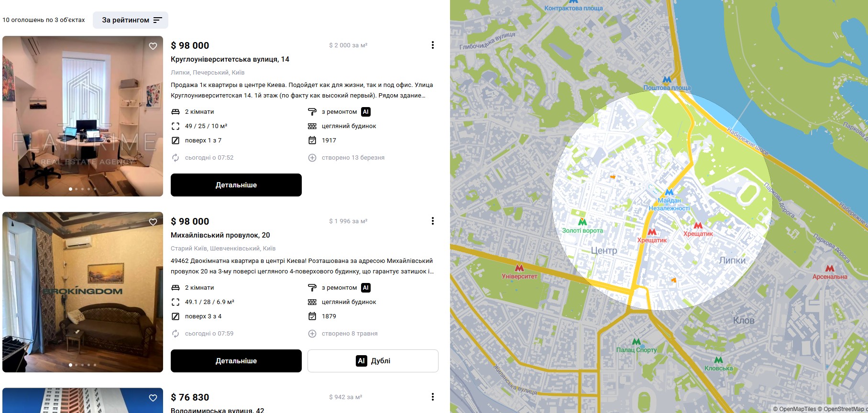The image size is (868, 413).
Task: Click the Палац Спорту metro icon
Action: tap(636, 342)
